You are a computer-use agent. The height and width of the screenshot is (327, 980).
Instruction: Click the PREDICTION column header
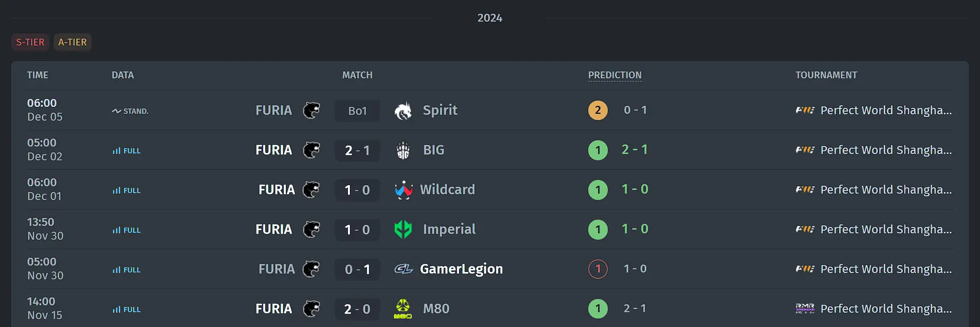pos(615,75)
